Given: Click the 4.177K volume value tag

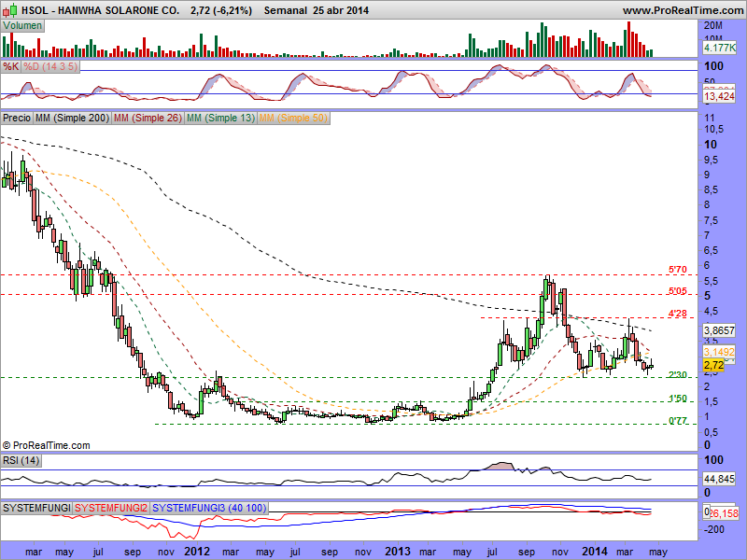Looking at the screenshot, I should tap(719, 48).
